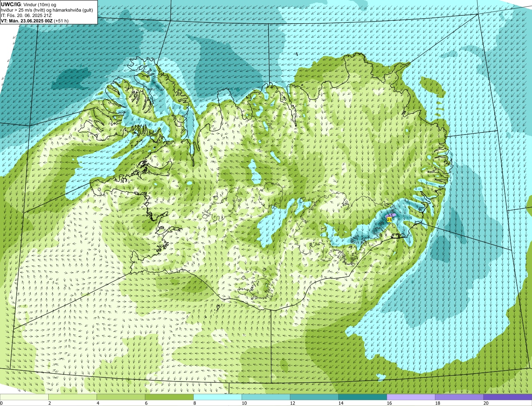Click the '20' label on the color scale
The height and width of the screenshot is (406, 532).
coord(486,403)
